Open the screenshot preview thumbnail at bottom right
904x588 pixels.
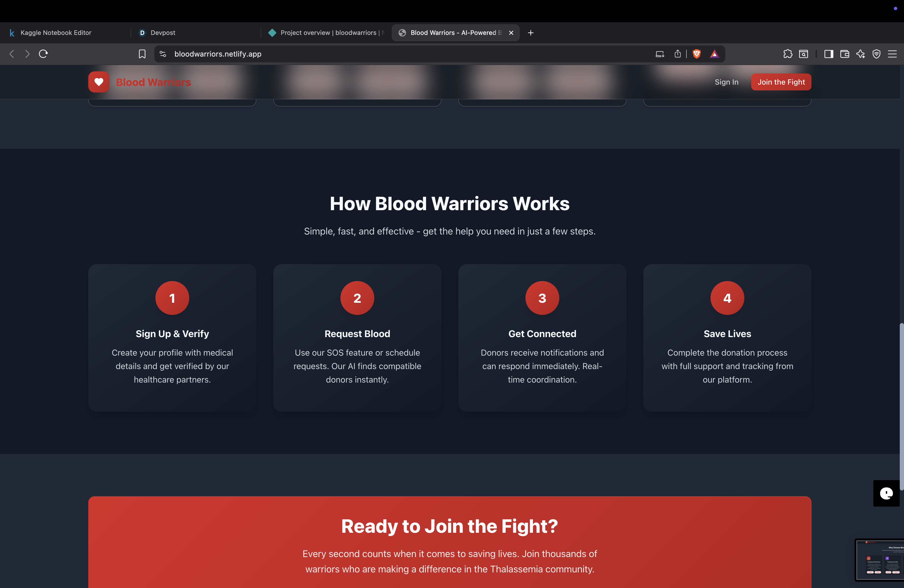[879, 559]
